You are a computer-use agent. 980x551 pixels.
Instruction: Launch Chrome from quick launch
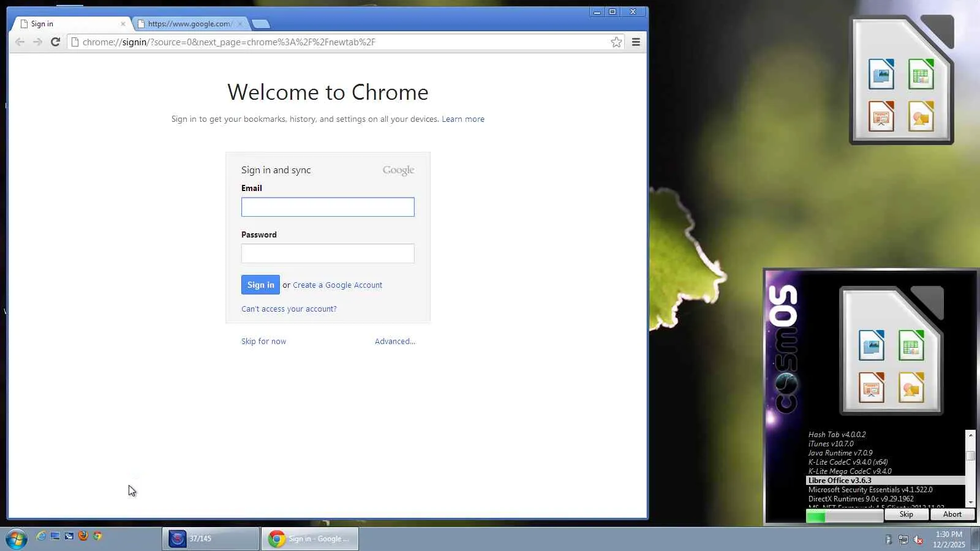(x=97, y=536)
